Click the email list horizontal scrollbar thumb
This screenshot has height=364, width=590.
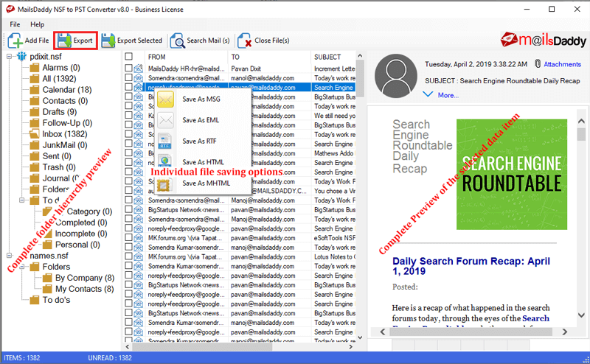[201, 347]
